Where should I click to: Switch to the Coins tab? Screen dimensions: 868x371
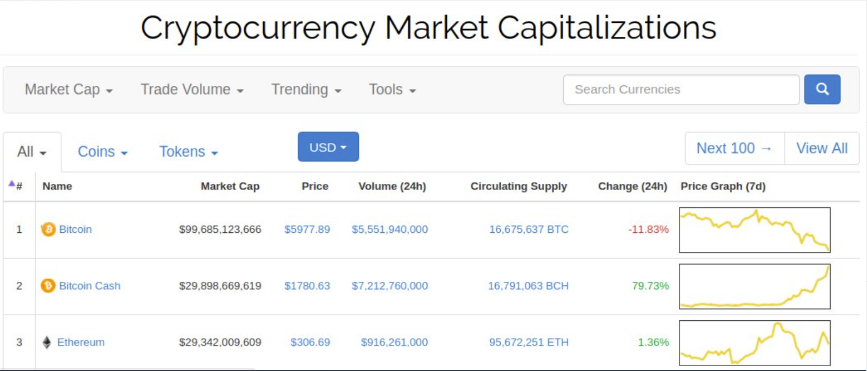[x=103, y=152]
